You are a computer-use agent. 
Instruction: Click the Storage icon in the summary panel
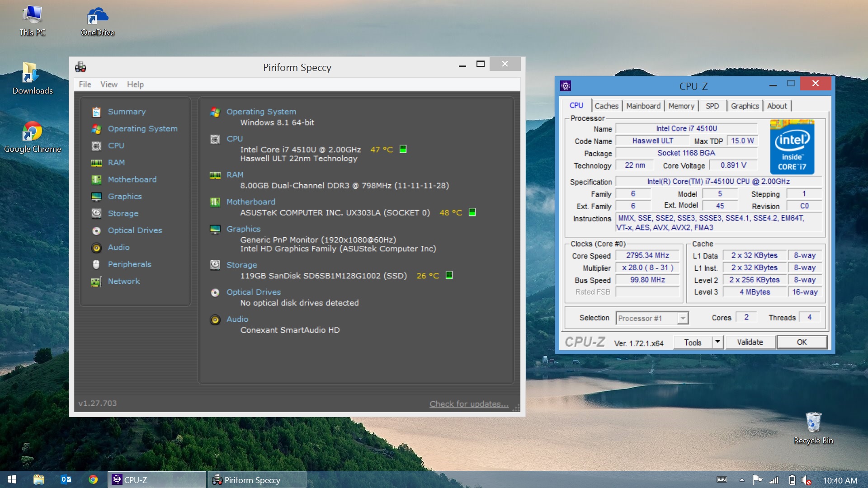tap(215, 265)
